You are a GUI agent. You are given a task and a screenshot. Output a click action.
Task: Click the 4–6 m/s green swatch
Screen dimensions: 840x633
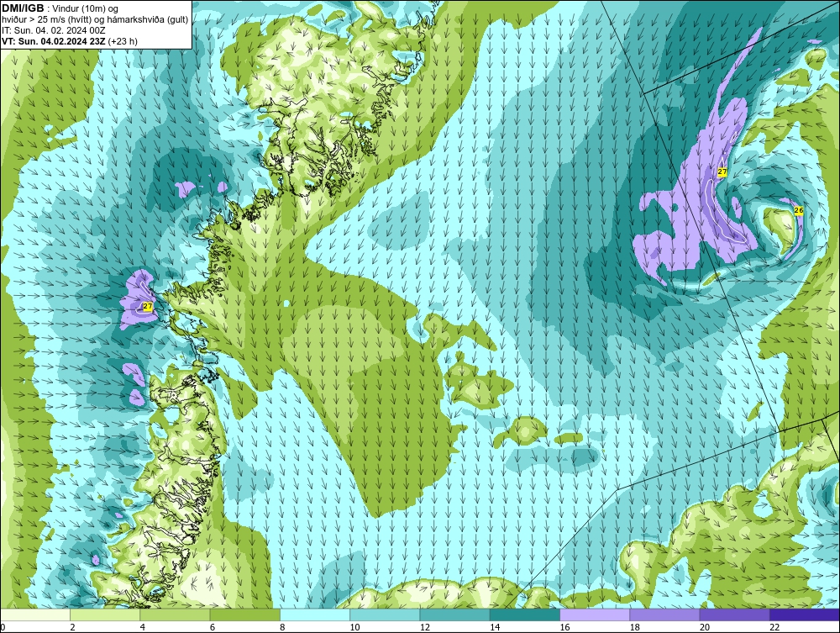coord(175,615)
